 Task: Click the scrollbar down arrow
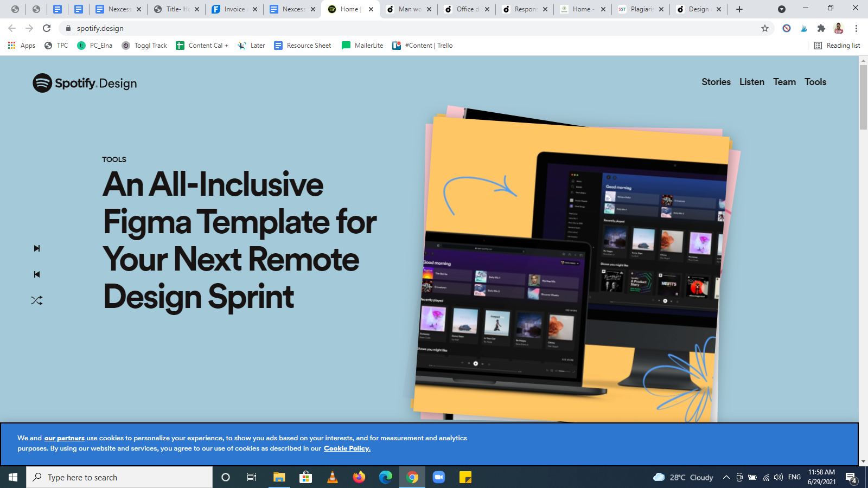coord(863,461)
